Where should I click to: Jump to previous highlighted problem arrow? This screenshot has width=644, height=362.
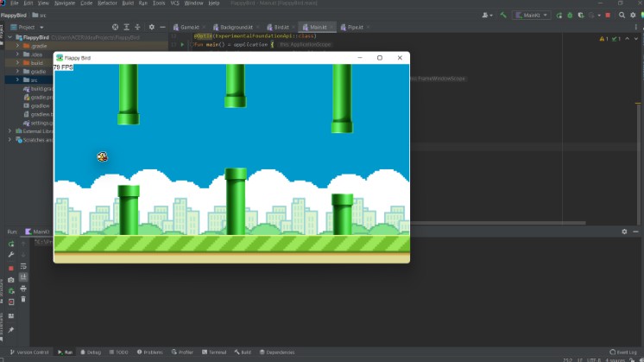tap(627, 39)
